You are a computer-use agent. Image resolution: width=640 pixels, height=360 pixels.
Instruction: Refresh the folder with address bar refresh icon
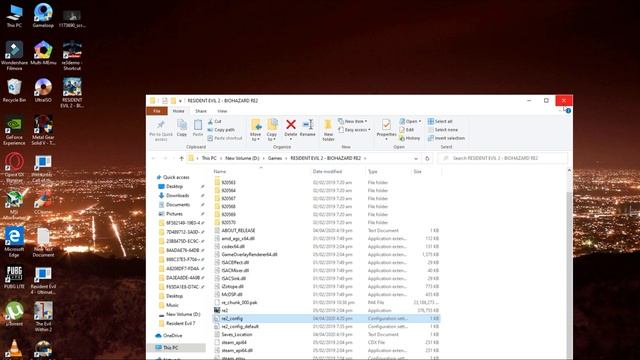click(427, 158)
